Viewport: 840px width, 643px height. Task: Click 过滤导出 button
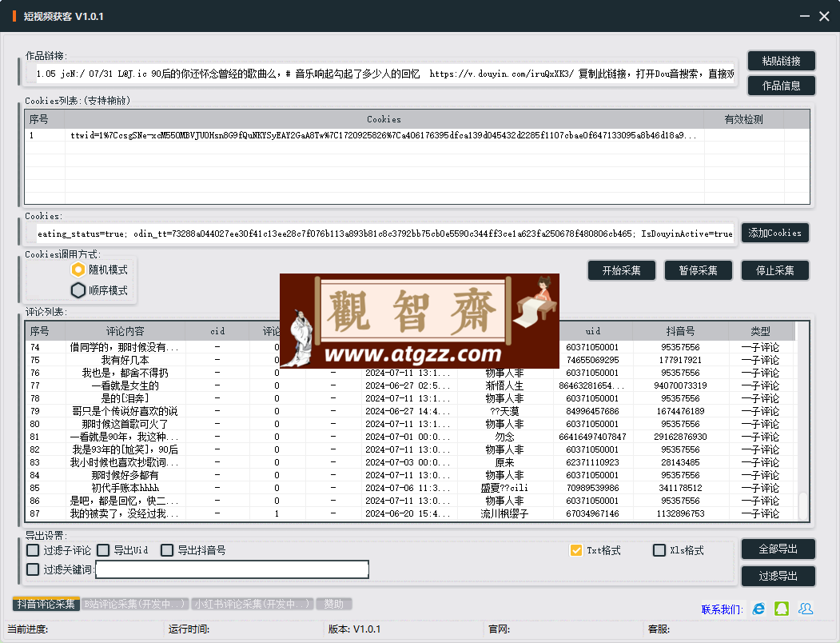[x=778, y=576]
